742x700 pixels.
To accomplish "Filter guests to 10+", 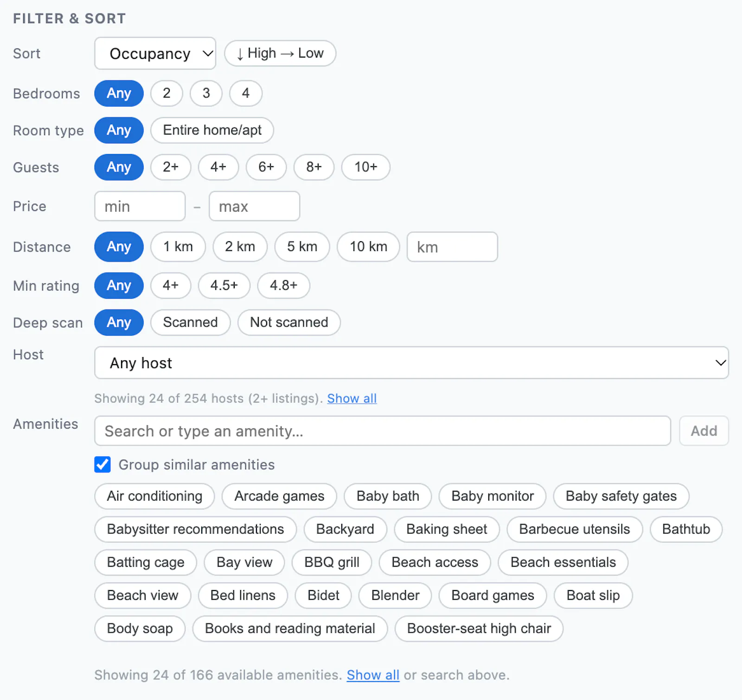I will click(366, 167).
